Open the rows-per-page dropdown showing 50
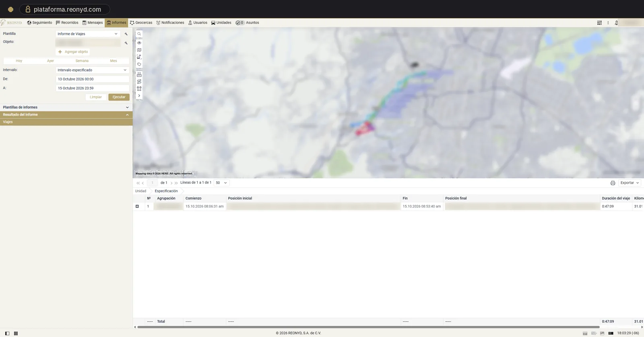Screen dimensions: 644x337 click(x=221, y=183)
